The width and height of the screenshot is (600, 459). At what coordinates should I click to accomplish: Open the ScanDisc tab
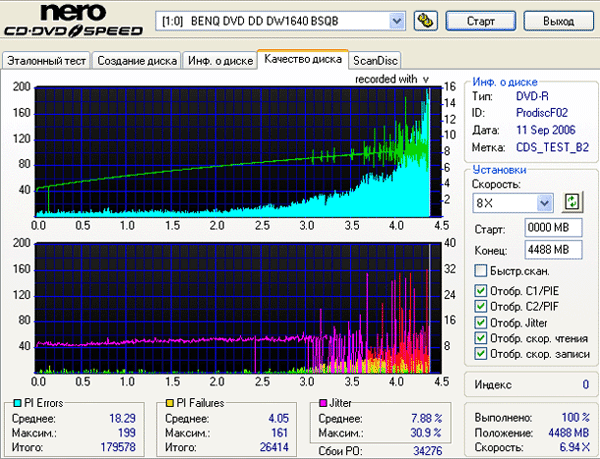[x=375, y=61]
